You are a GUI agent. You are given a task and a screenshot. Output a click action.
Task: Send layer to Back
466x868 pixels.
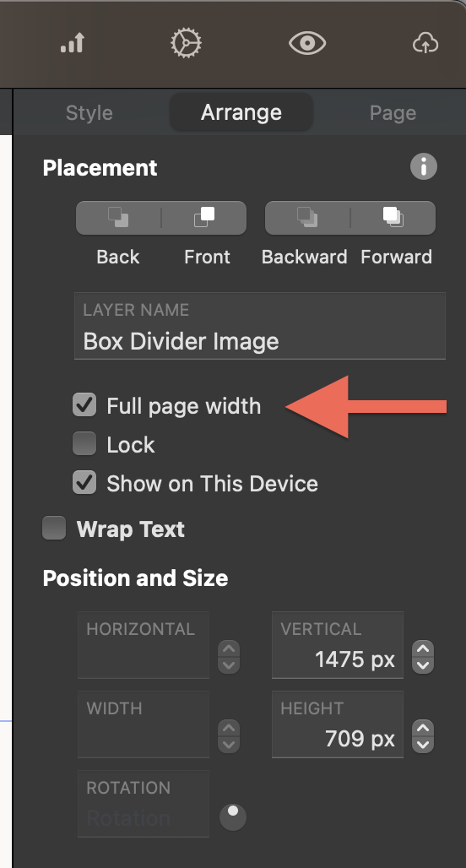[118, 218]
